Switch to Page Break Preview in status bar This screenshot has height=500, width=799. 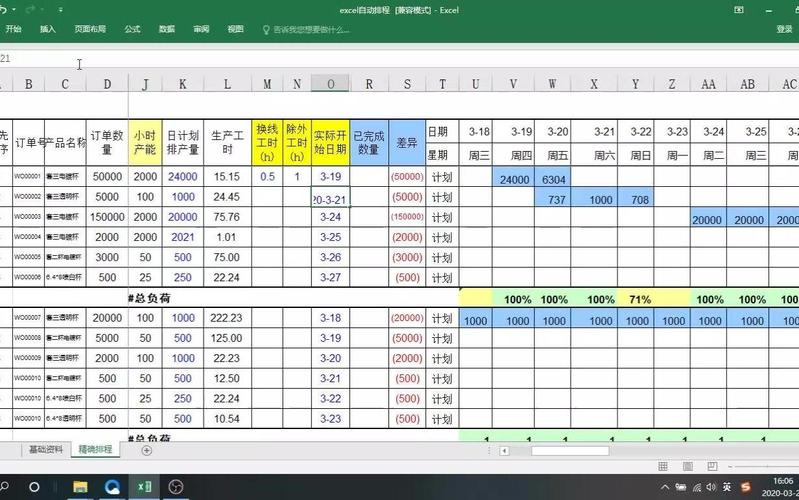[712, 466]
